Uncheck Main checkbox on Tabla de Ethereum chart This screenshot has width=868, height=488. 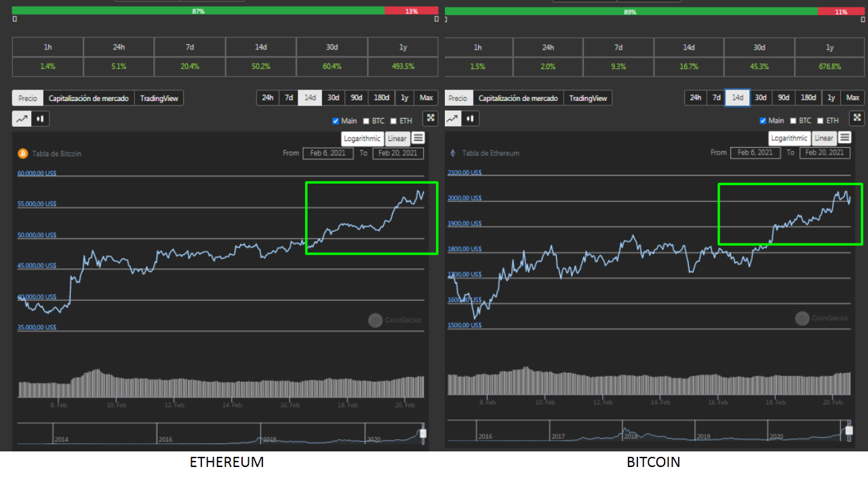(763, 121)
